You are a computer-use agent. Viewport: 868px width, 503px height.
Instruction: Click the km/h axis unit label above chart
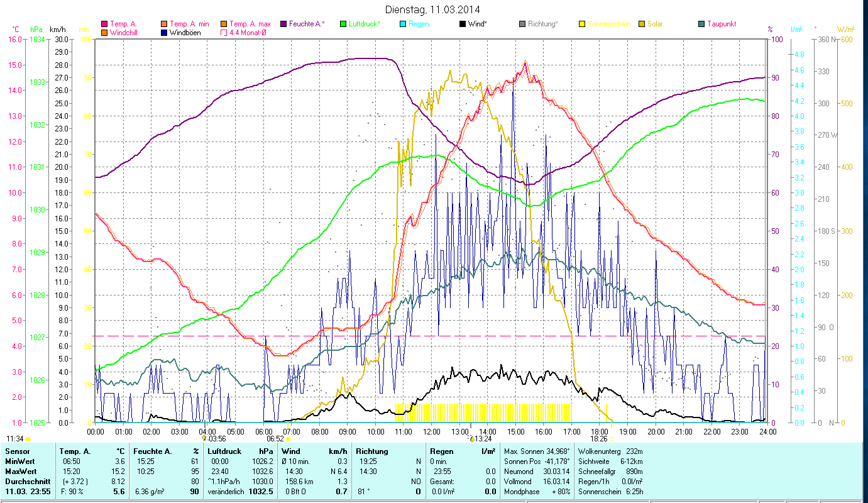coord(57,30)
